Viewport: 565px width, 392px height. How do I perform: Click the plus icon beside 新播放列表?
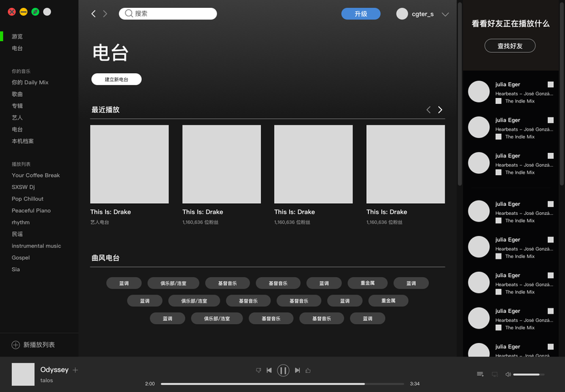click(16, 345)
